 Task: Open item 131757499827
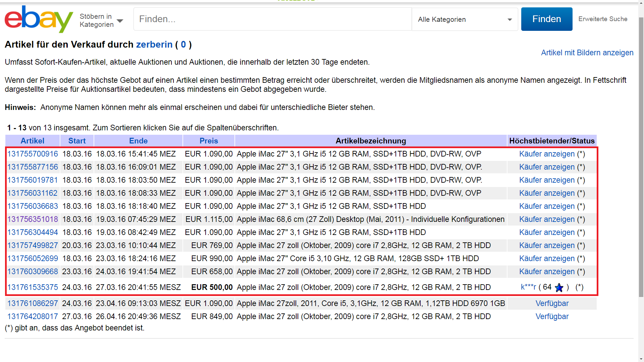click(33, 245)
